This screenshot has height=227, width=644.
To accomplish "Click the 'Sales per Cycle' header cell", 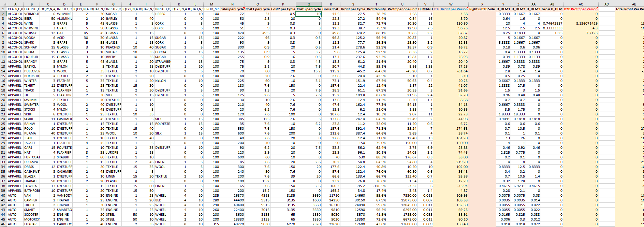I will [232, 9].
